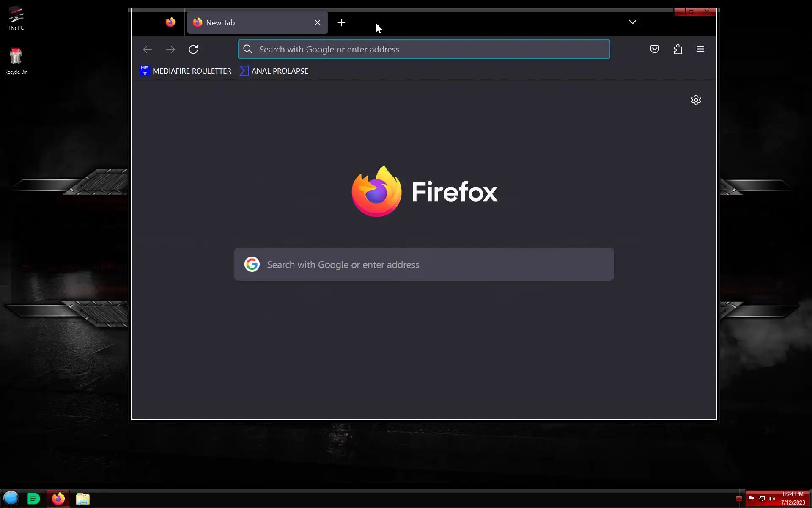Click the reload page button

[x=193, y=50]
